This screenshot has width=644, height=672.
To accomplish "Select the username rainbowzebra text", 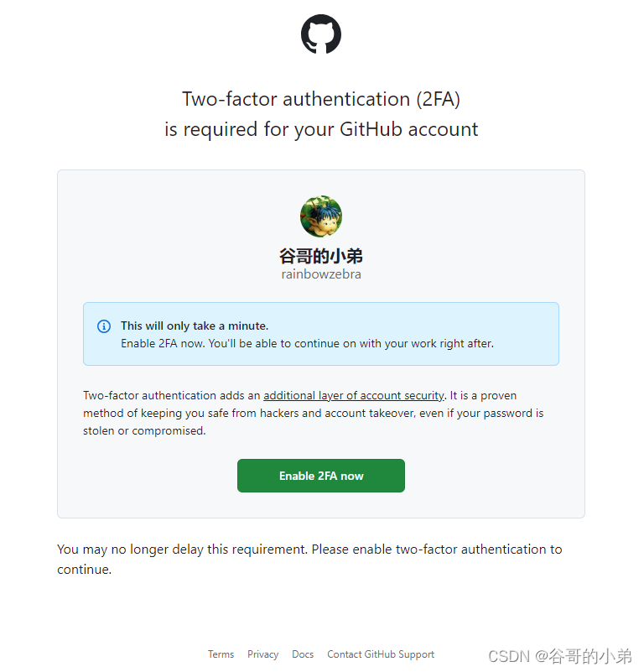I will 321,273.
